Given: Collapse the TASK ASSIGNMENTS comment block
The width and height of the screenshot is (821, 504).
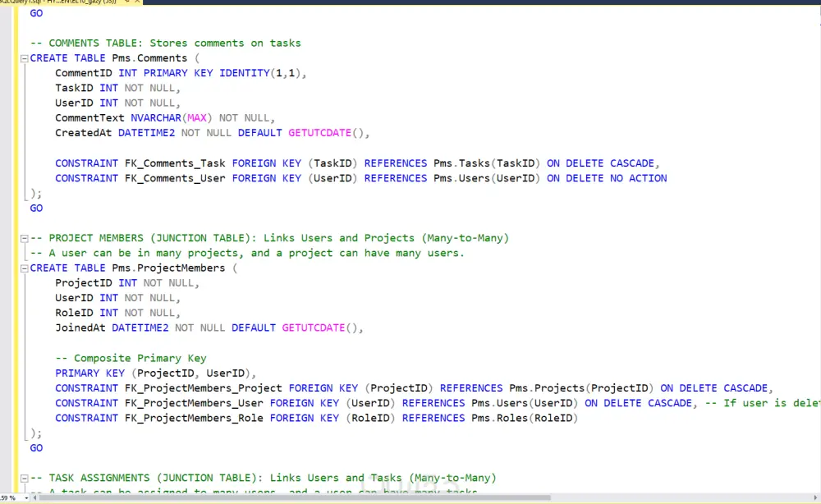Looking at the screenshot, I should pos(24,479).
